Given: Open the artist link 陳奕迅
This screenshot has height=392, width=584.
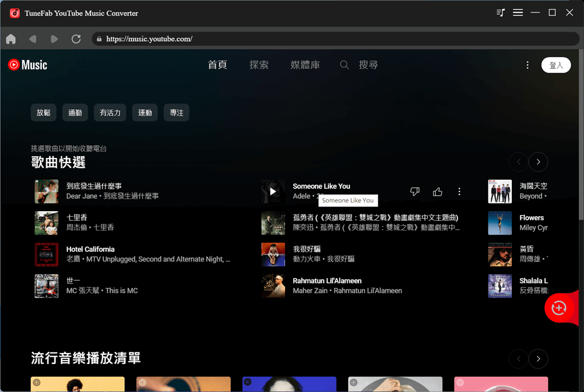Looking at the screenshot, I should coord(303,227).
